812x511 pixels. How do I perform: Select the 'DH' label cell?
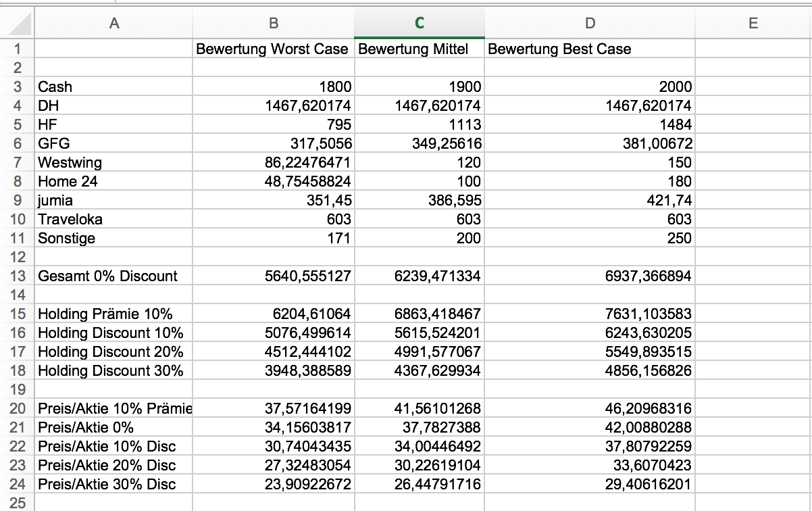point(113,105)
